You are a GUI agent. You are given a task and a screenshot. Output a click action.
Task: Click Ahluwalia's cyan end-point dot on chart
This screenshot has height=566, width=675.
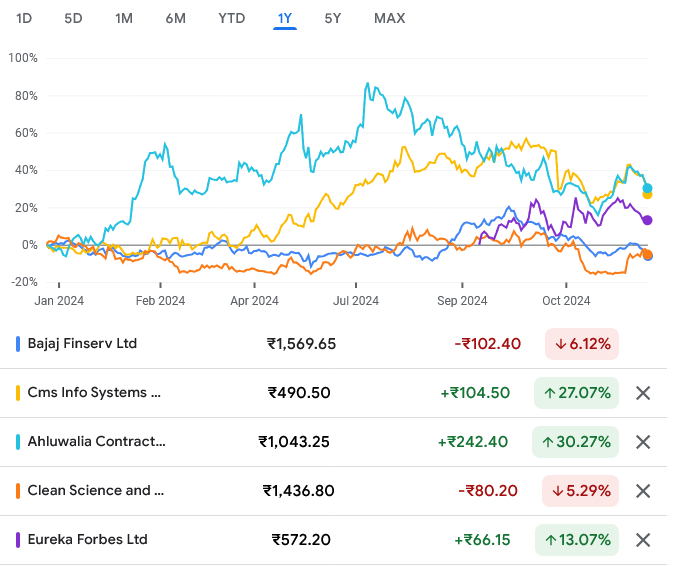point(648,188)
